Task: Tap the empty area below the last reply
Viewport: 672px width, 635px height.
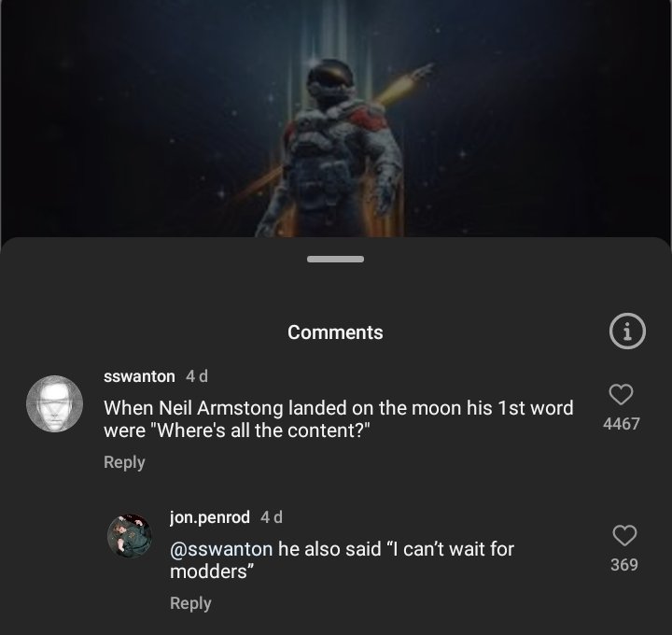Action: pyautogui.click(x=392, y=622)
